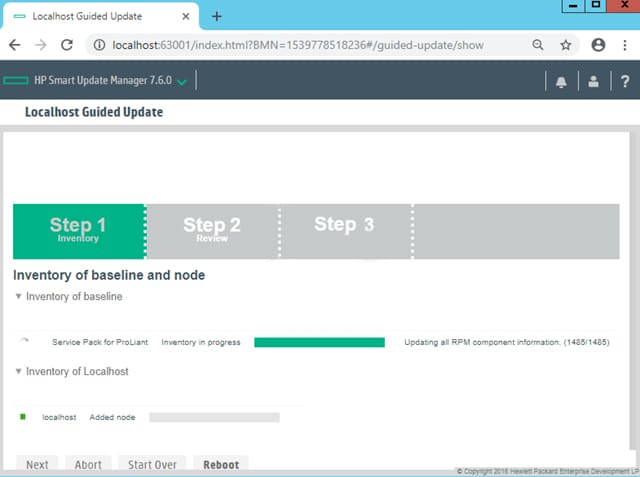This screenshot has width=640, height=477.
Task: Click the Inventory in progress status
Action: click(201, 342)
